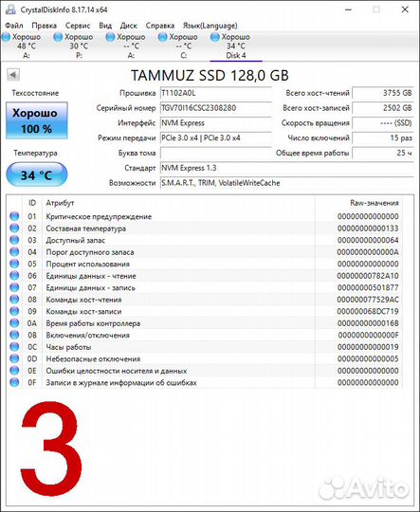Select raw value 0000000782A10

[368, 276]
